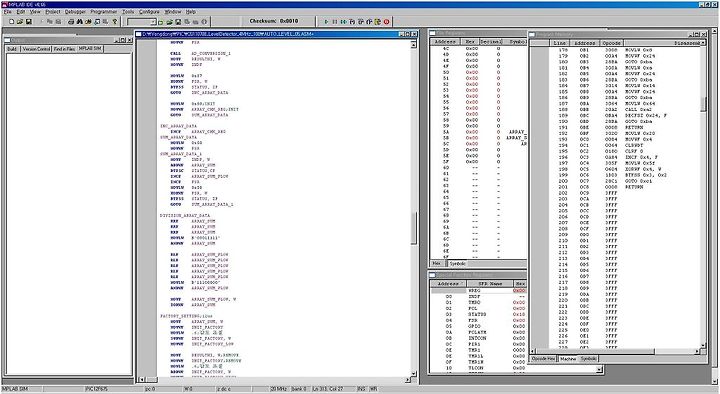Click the Print toolbar icon
This screenshot has width=720, height=394.
[71, 21]
